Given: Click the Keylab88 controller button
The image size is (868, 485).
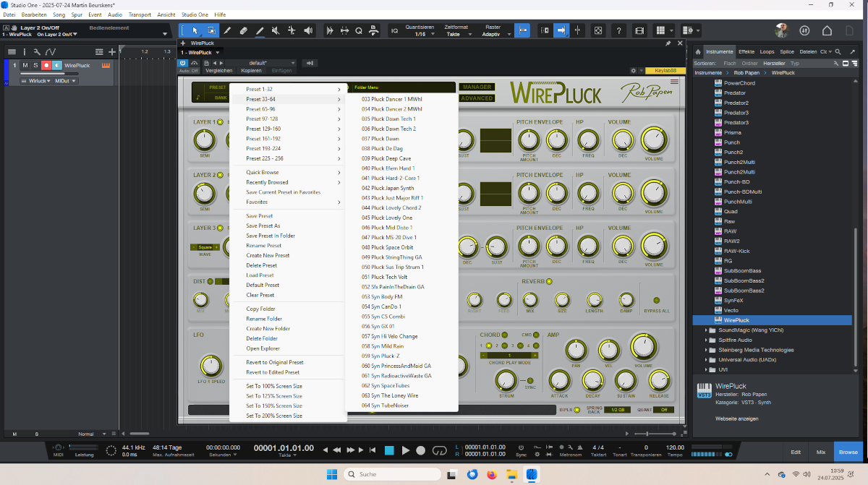Looking at the screenshot, I should click(x=665, y=71).
